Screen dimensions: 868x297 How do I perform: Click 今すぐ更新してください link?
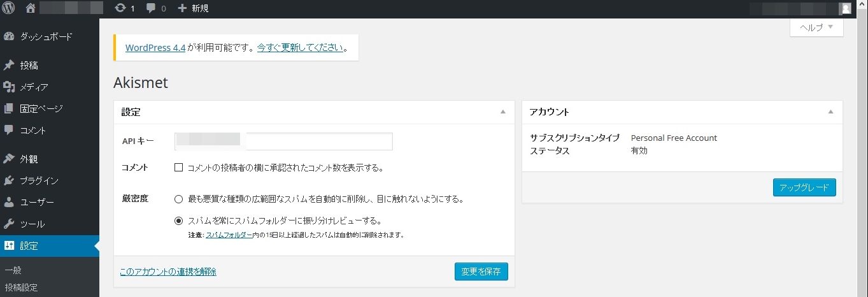[x=301, y=48]
